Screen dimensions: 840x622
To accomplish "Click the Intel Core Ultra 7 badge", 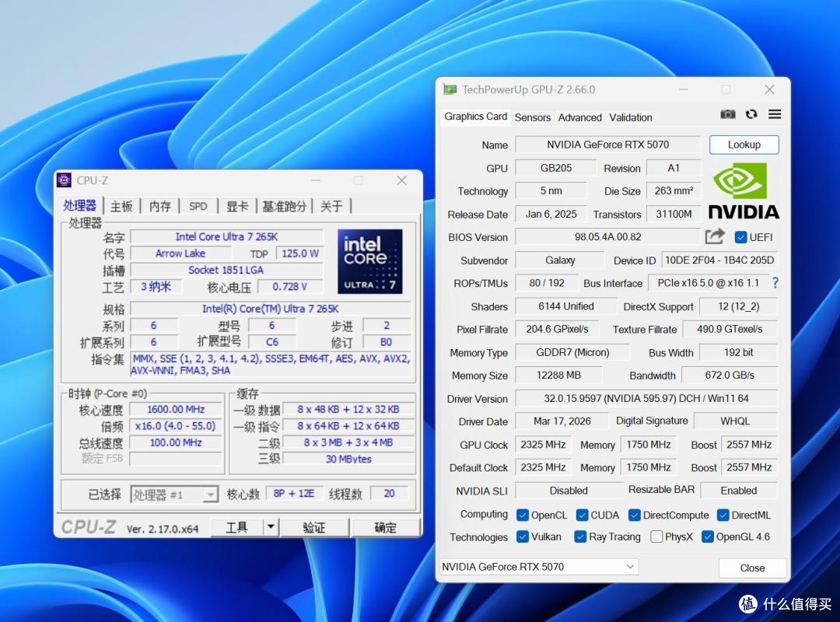I will (370, 261).
